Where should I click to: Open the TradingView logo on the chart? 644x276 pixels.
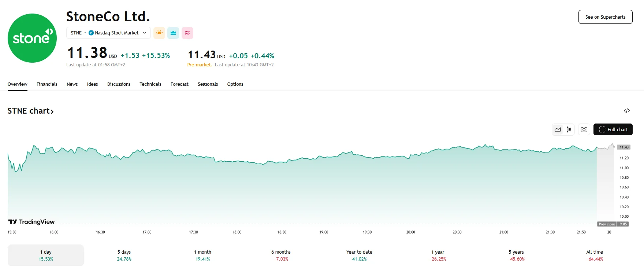point(31,221)
